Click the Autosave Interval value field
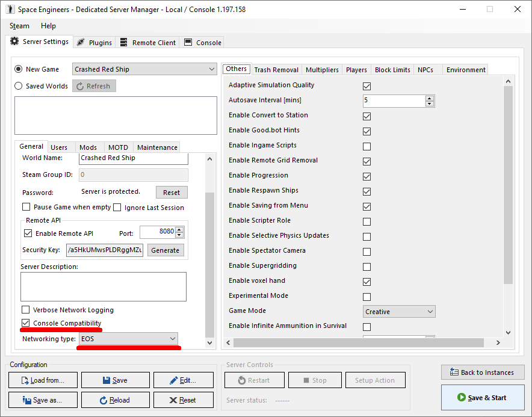Screen dimensions: 532x417 (x=394, y=100)
